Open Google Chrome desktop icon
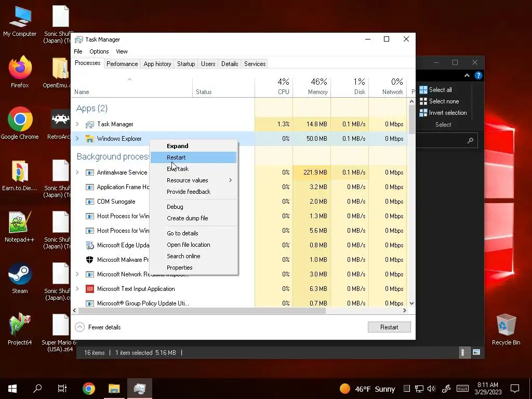Image resolution: width=532 pixels, height=399 pixels. tap(20, 123)
